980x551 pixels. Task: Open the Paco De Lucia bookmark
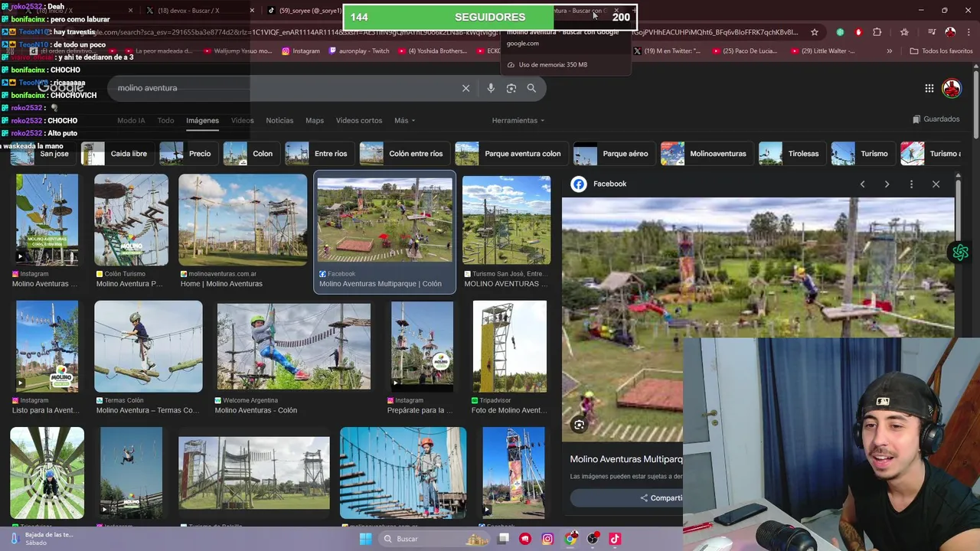pos(744,51)
